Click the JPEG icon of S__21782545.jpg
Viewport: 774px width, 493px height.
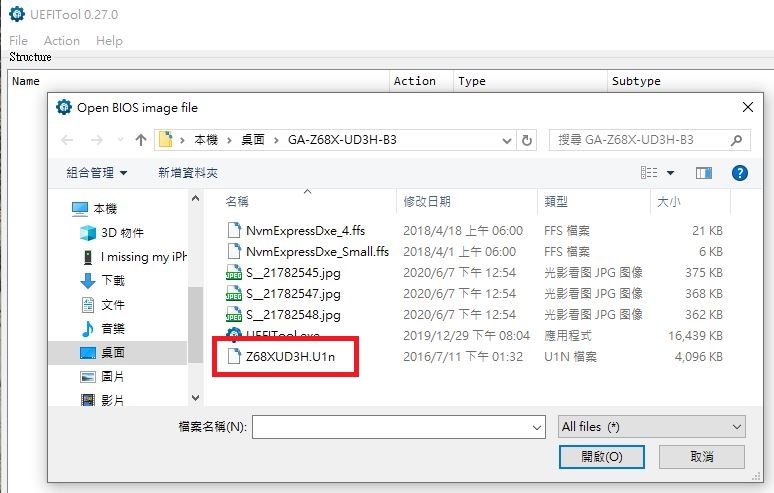[233, 272]
